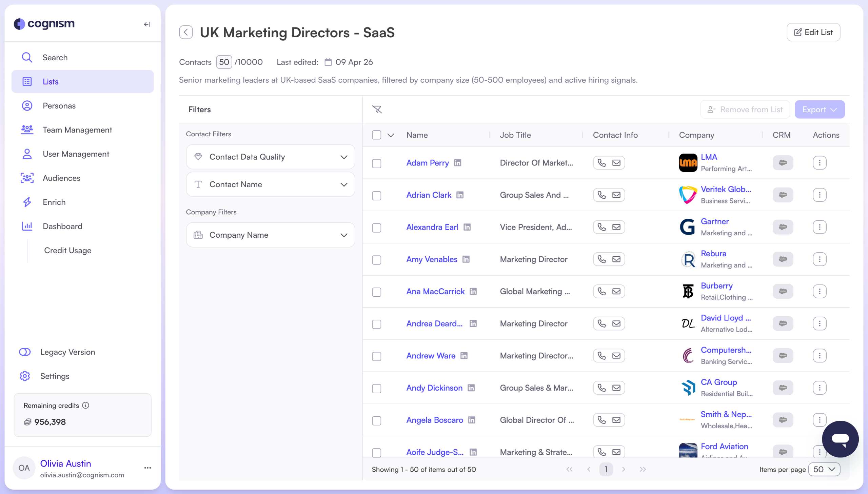This screenshot has height=494, width=868.
Task: Open the Company Name filter
Action: point(270,235)
